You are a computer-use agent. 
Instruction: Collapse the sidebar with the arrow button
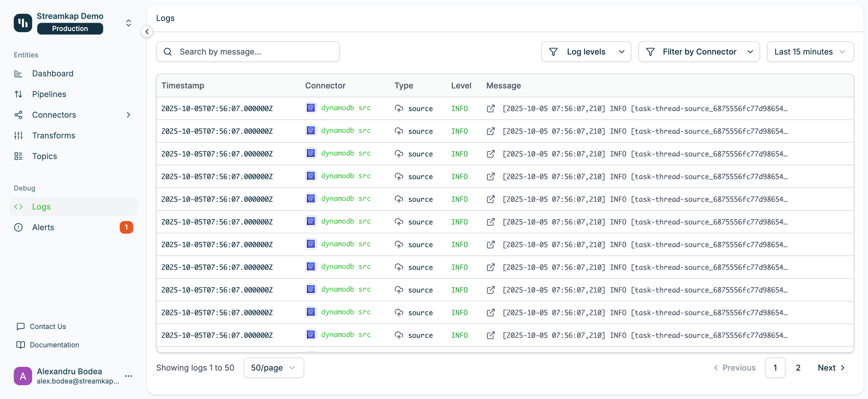click(x=147, y=32)
